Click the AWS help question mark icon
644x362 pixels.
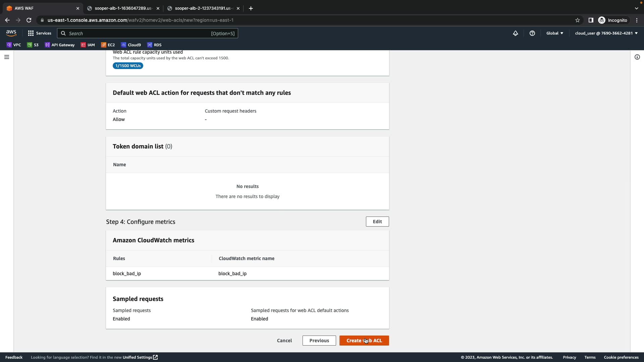[x=532, y=33]
